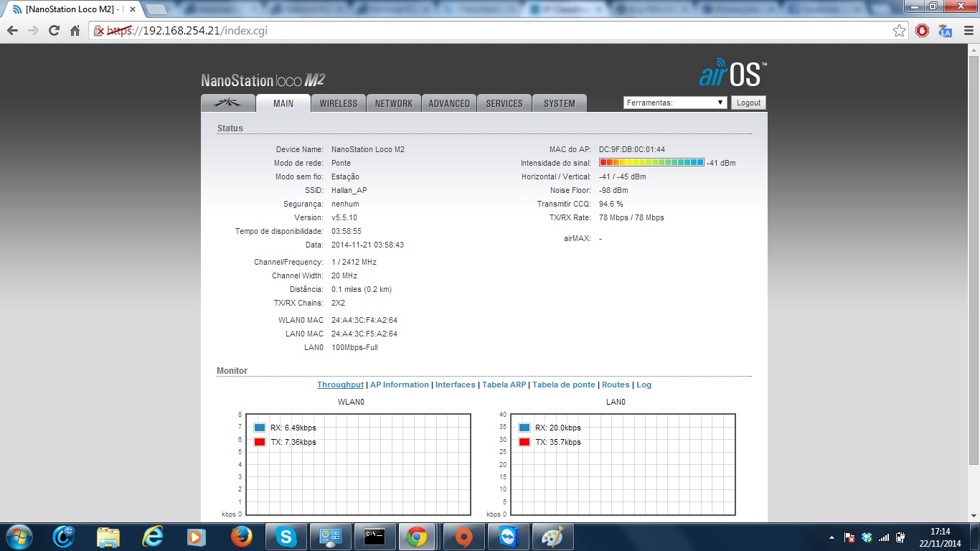Switch to the Command Prompt window
This screenshot has width=980, height=551.
(x=374, y=537)
